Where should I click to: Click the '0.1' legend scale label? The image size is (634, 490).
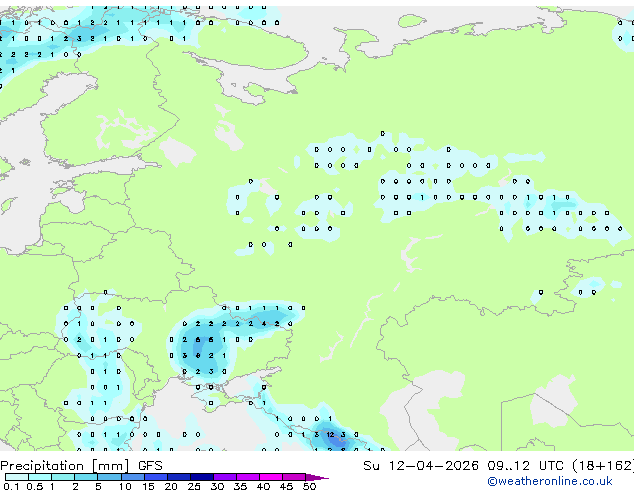pos(11,486)
